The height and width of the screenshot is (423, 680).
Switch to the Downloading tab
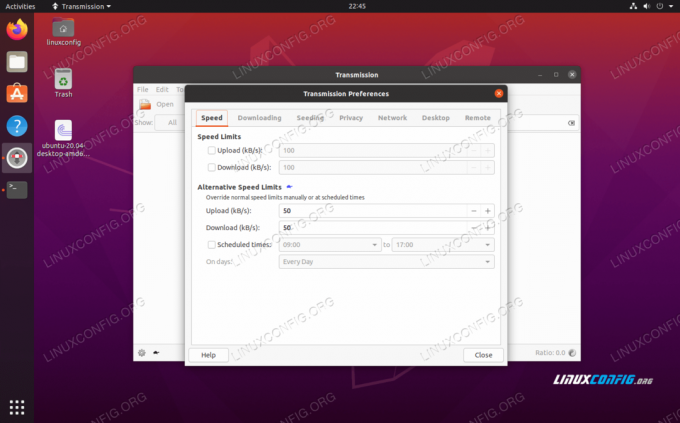259,118
